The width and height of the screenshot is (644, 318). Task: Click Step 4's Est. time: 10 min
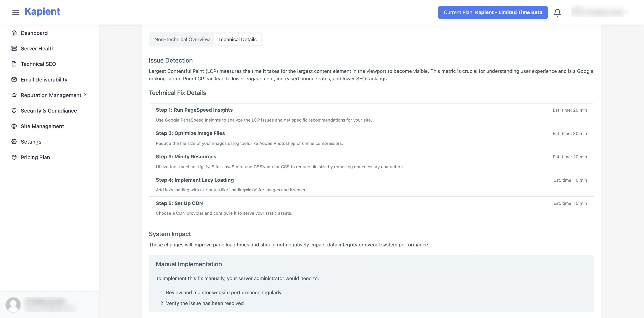tap(570, 180)
